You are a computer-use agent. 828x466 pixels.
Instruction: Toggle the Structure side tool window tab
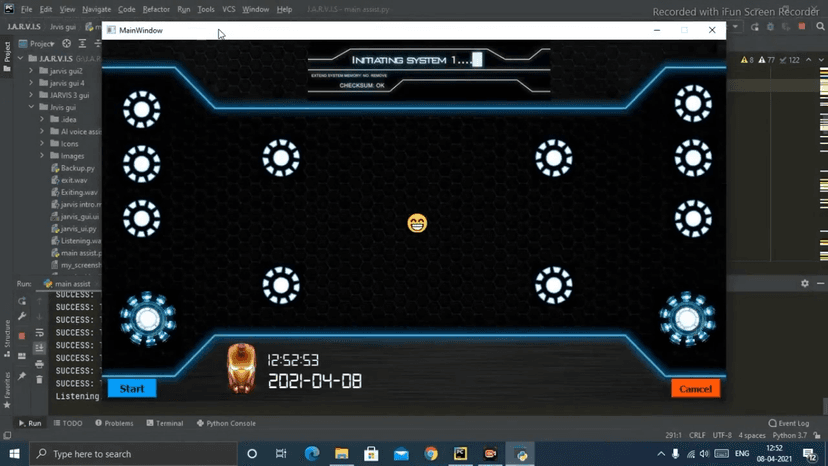tap(7, 338)
